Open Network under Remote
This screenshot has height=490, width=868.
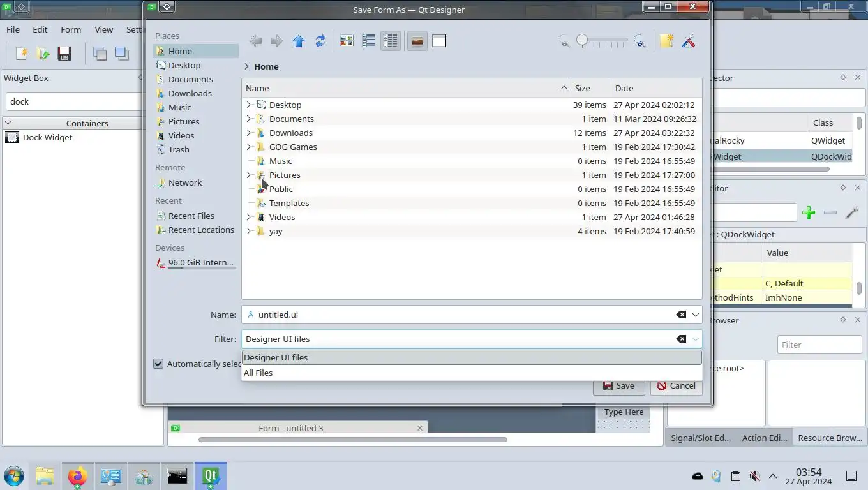click(196, 182)
